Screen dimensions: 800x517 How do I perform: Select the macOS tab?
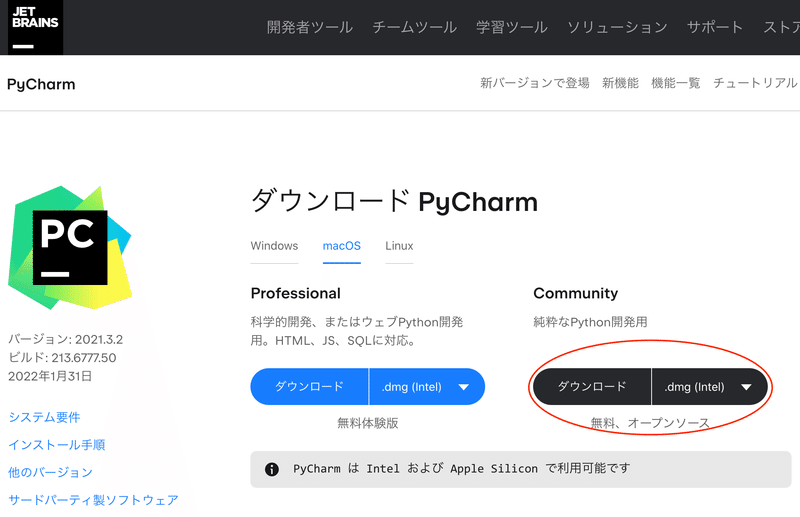342,246
